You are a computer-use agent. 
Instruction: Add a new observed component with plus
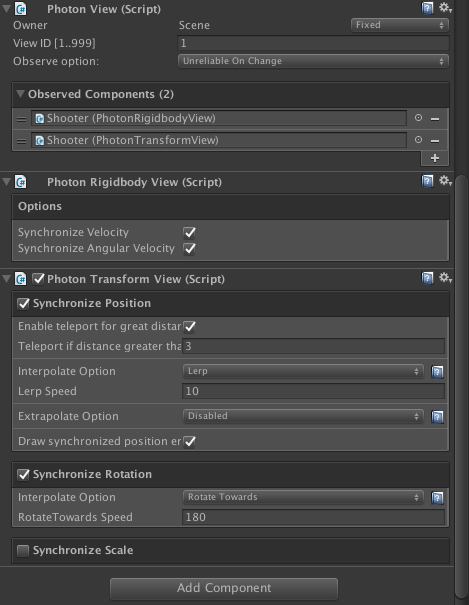(435, 158)
